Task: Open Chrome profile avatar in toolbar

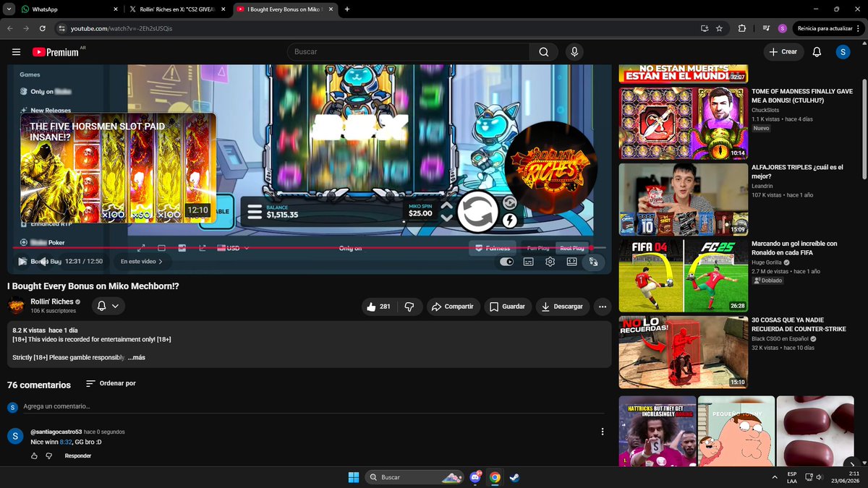Action: click(783, 28)
